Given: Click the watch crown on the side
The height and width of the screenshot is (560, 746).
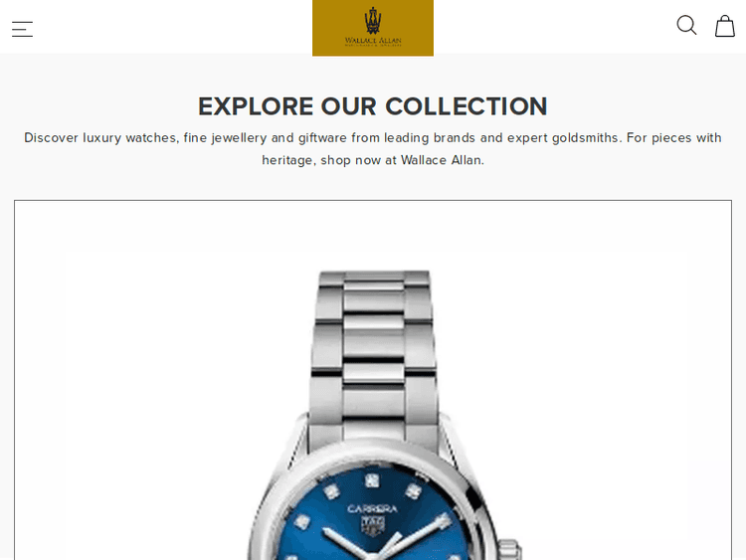Looking at the screenshot, I should [x=509, y=550].
